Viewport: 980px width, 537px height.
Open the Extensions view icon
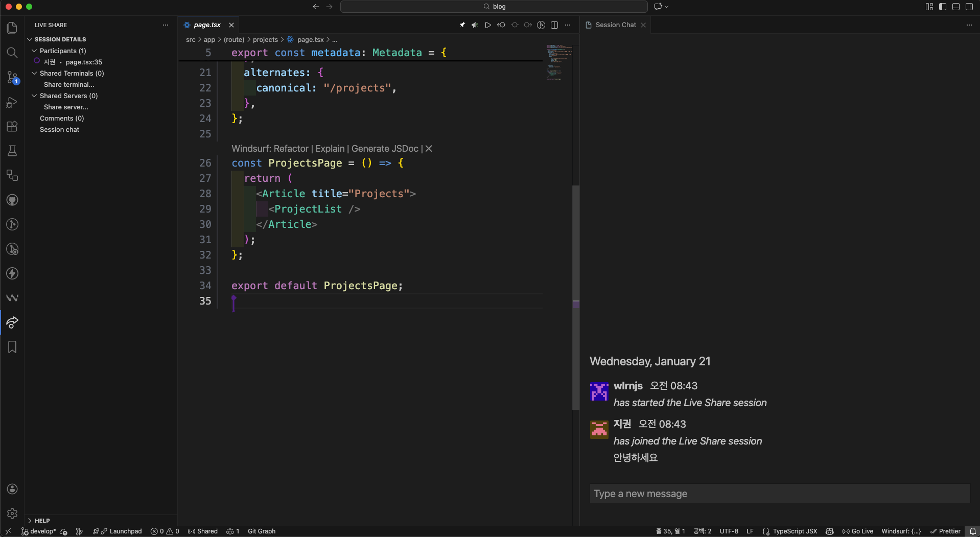coord(12,126)
